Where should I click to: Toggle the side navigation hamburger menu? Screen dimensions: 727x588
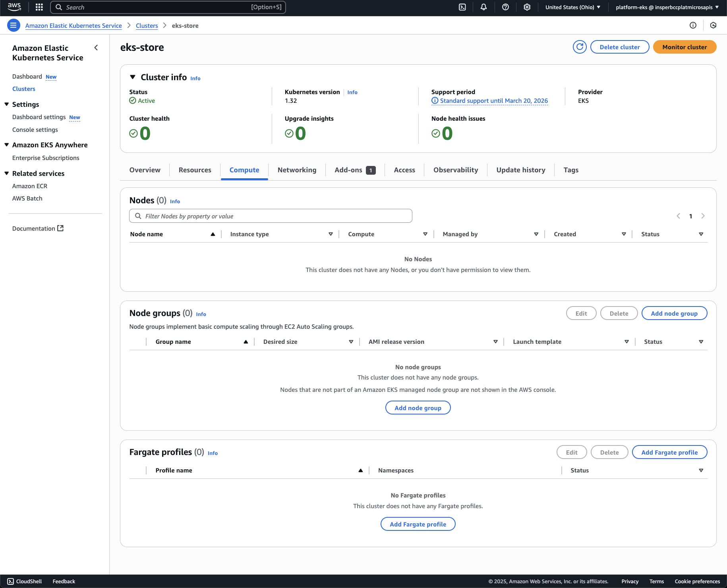coord(14,25)
